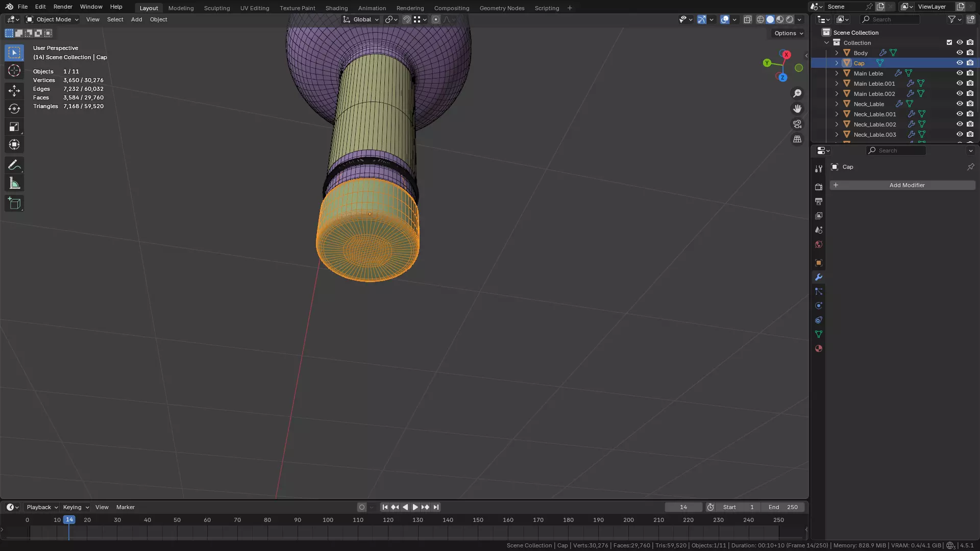Uncheck the Collection exclude checkbox
This screenshot has width=980, height=551.
pyautogui.click(x=949, y=43)
